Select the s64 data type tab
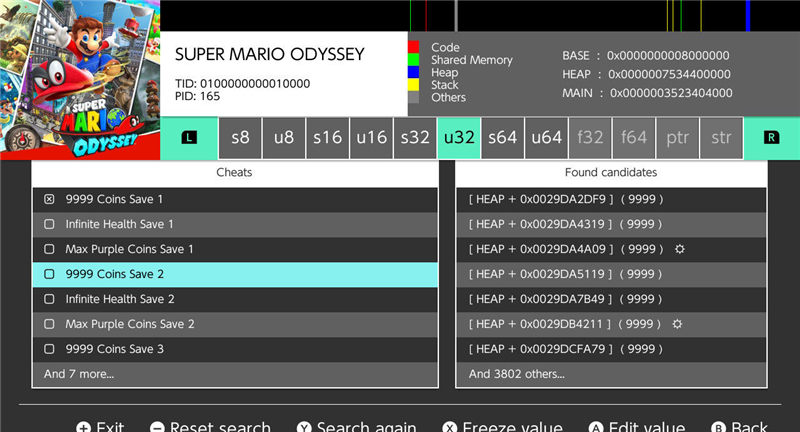Image resolution: width=800 pixels, height=432 pixels. pyautogui.click(x=503, y=138)
